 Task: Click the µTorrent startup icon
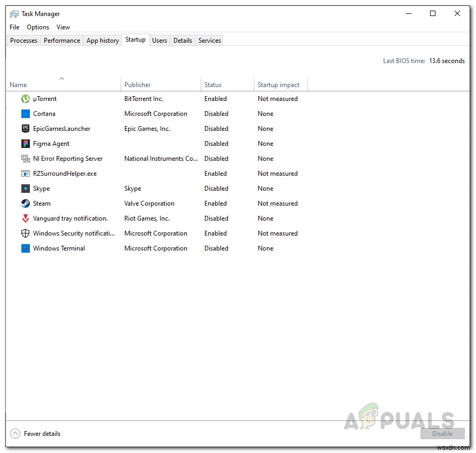(x=25, y=99)
